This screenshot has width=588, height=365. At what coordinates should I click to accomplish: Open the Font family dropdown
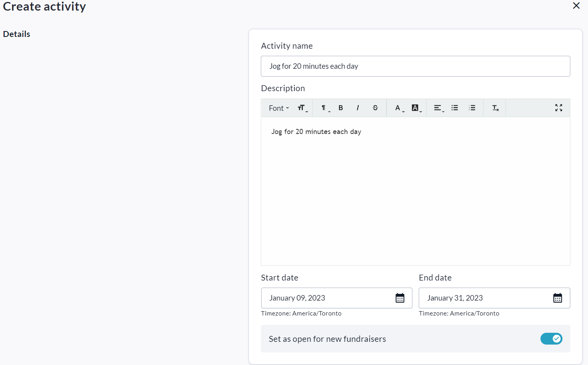click(x=279, y=108)
